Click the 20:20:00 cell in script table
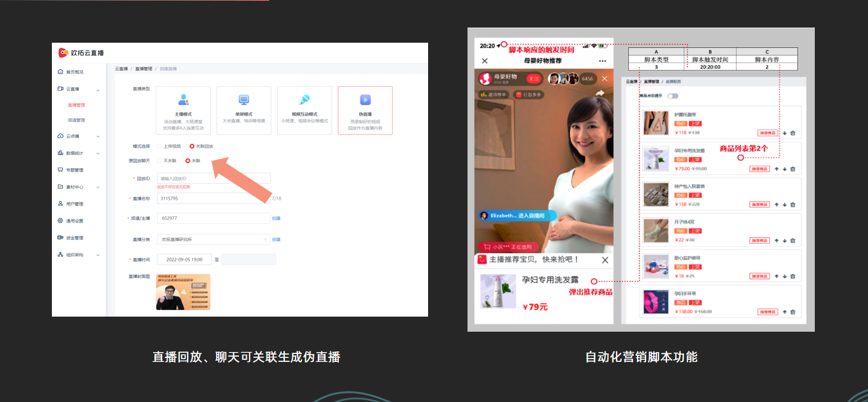This screenshot has width=868, height=402. pos(710,66)
